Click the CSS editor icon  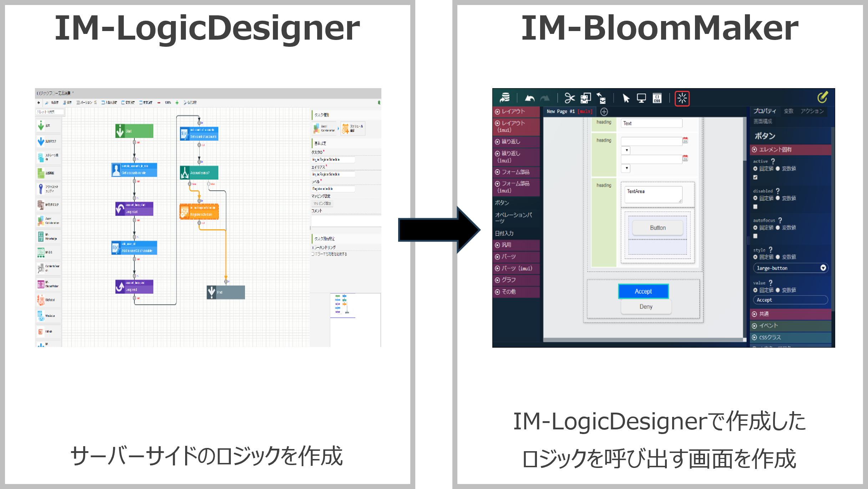657,98
